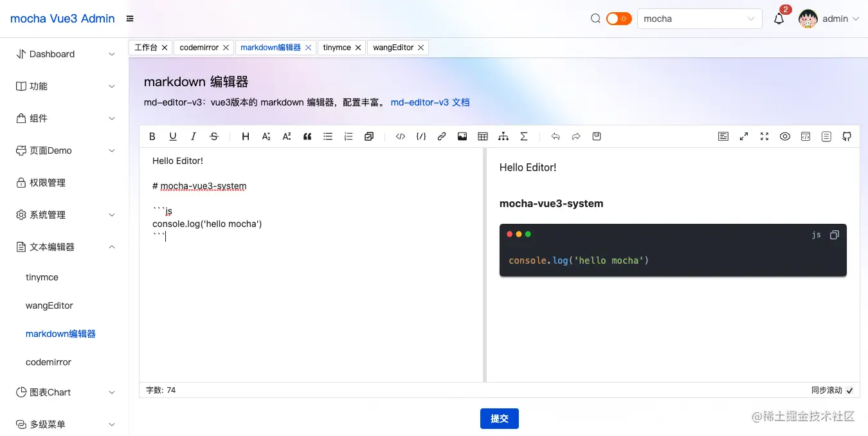The height and width of the screenshot is (436, 868).
Task: Click the 提交 button
Action: tap(500, 419)
